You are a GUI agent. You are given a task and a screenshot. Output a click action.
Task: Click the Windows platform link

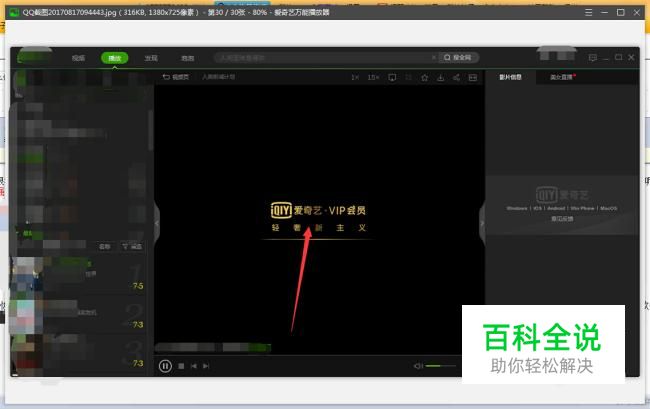(517, 208)
